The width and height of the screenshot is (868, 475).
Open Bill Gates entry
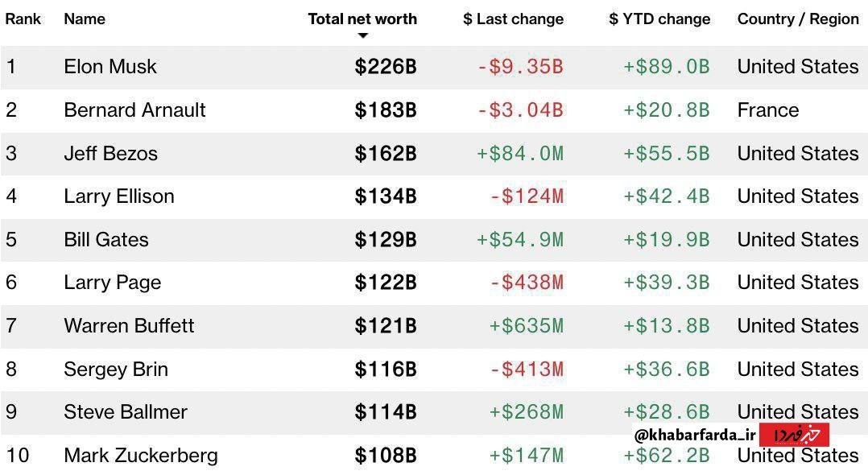[106, 240]
